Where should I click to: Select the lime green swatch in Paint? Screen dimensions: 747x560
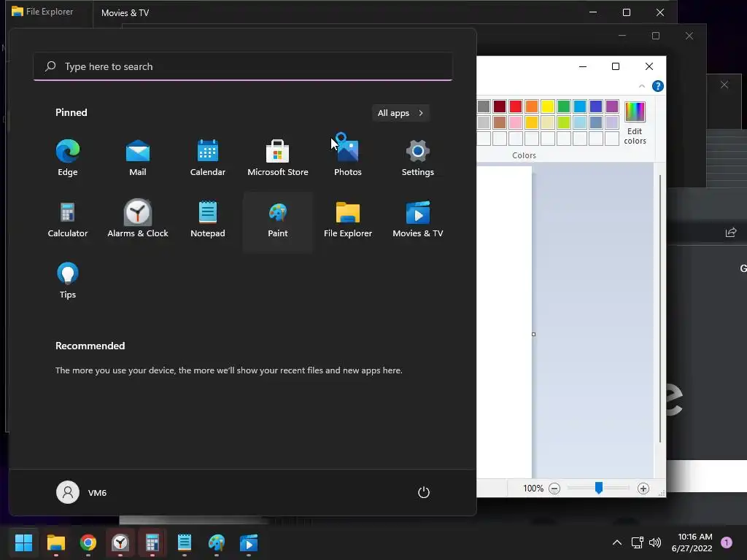564,122
